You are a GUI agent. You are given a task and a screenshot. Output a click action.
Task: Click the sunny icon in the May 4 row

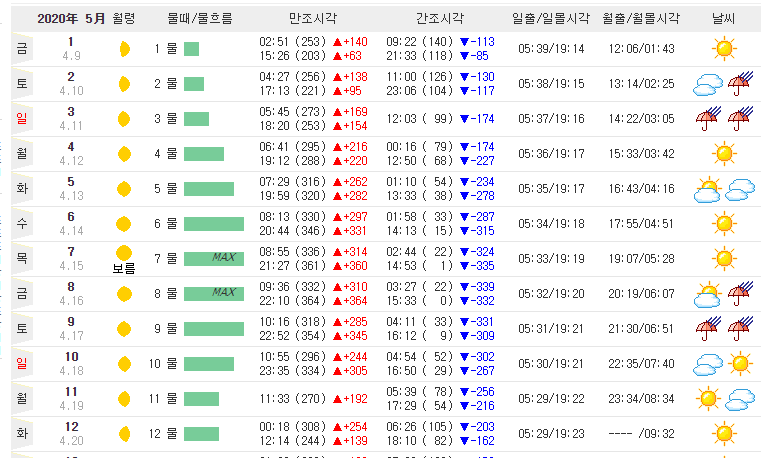point(724,154)
